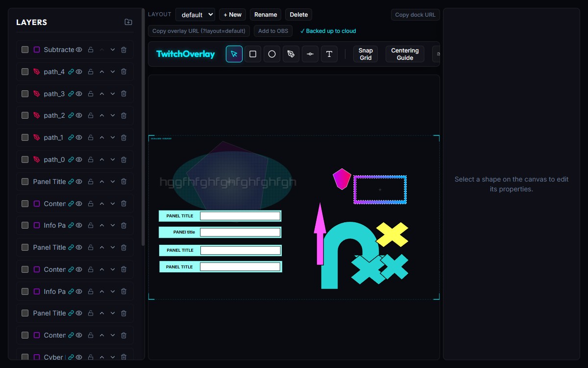
Task: Check the Subtracte layer checkbox
Action: pyautogui.click(x=25, y=50)
